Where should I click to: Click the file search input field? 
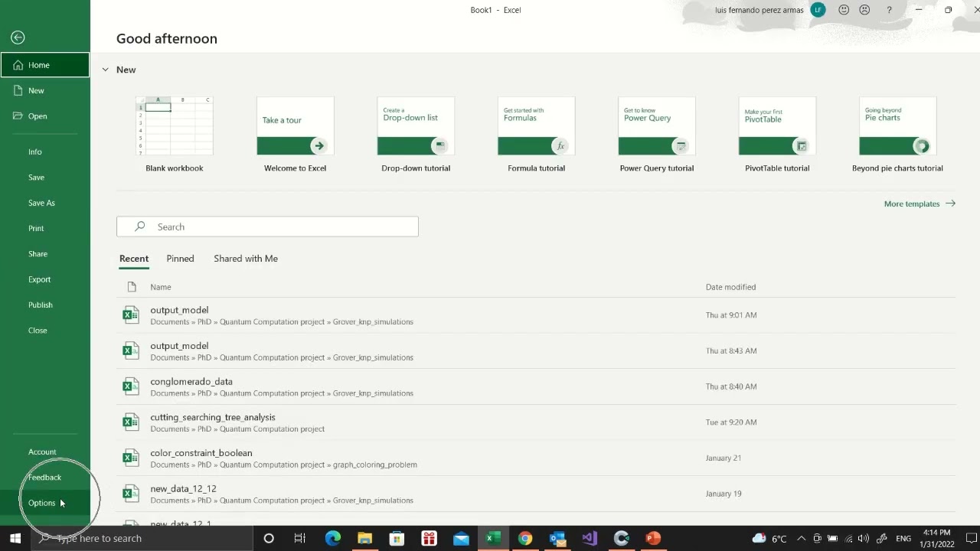click(267, 227)
